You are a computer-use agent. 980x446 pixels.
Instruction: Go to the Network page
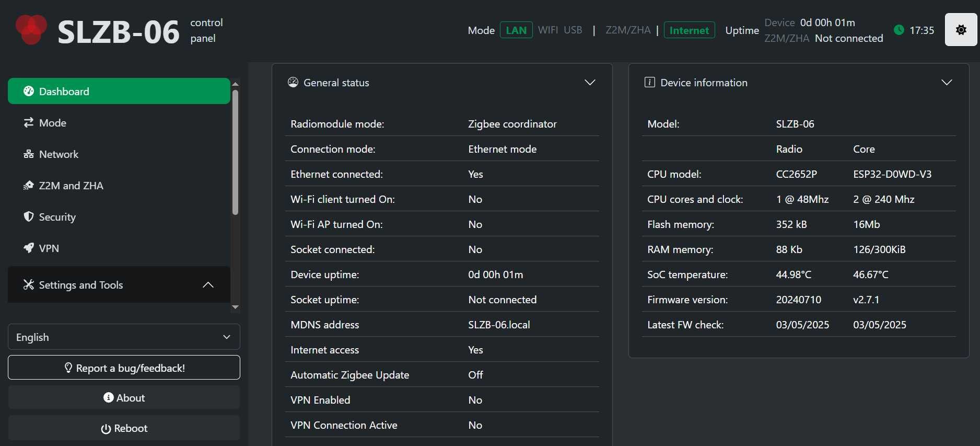pyautogui.click(x=119, y=154)
